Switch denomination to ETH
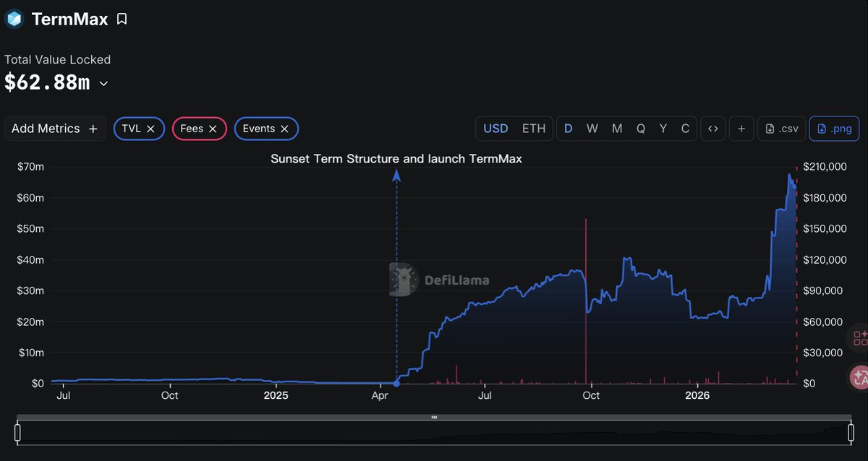Screen dimensions: 868x461 pyautogui.click(x=534, y=129)
